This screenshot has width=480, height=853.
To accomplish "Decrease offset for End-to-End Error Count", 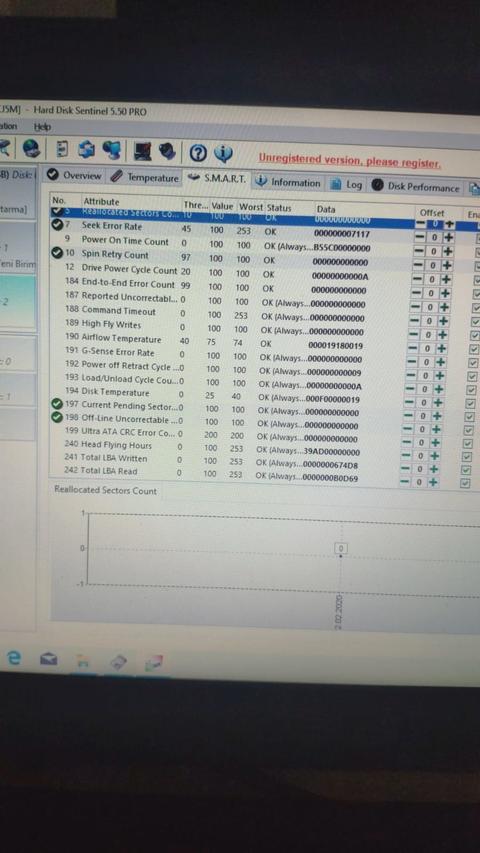I will click(x=417, y=294).
